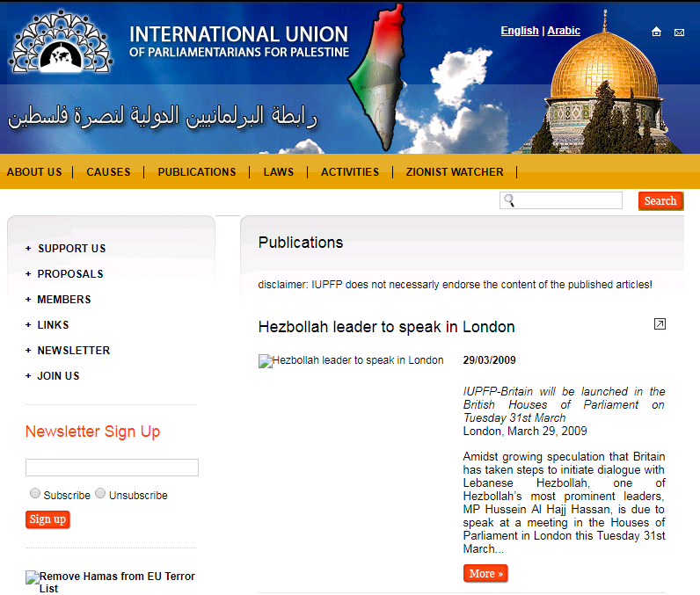Image resolution: width=700 pixels, height=595 pixels.
Task: Select the Unsubscribe radio button
Action: [100, 494]
